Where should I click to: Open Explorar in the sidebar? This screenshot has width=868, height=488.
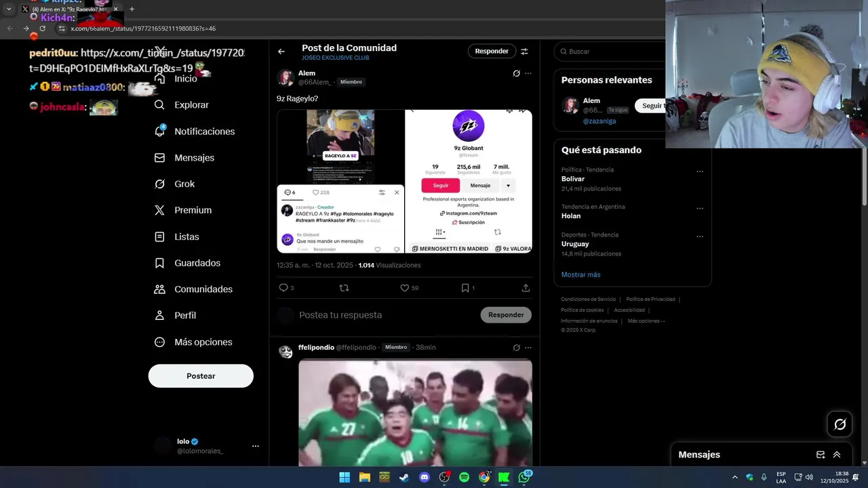181,105
